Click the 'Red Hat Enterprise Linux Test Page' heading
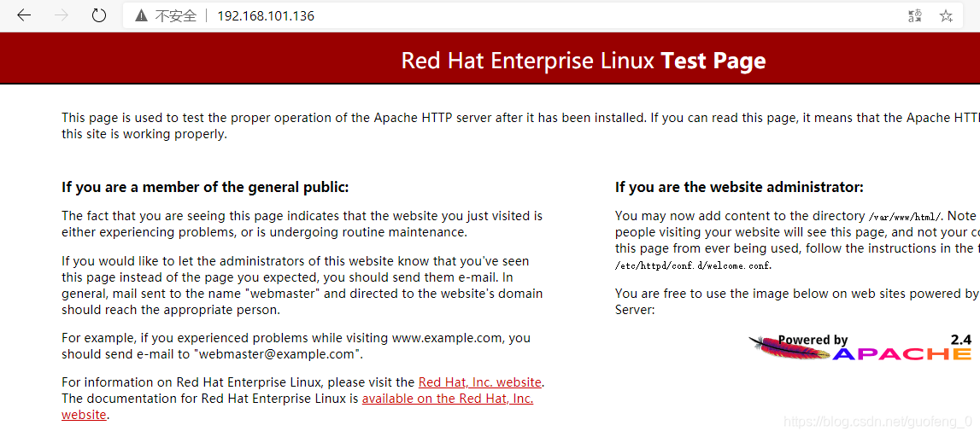This screenshot has height=437, width=980. coord(583,61)
